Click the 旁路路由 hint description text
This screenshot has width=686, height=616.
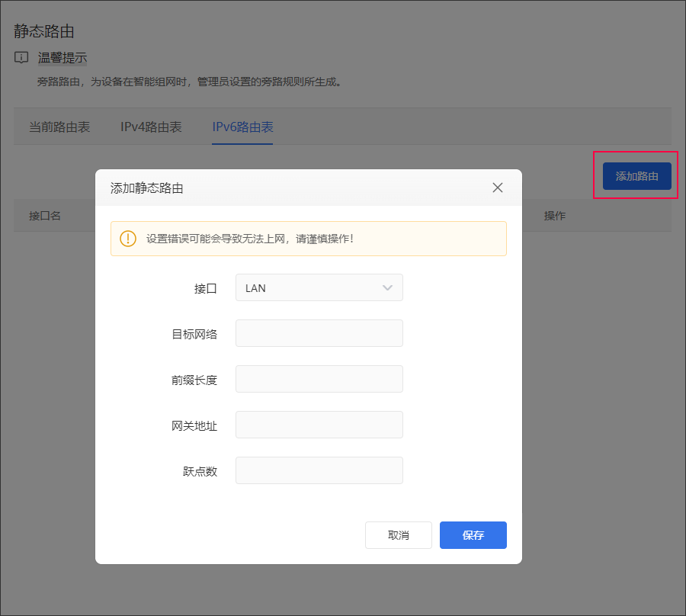[189, 82]
